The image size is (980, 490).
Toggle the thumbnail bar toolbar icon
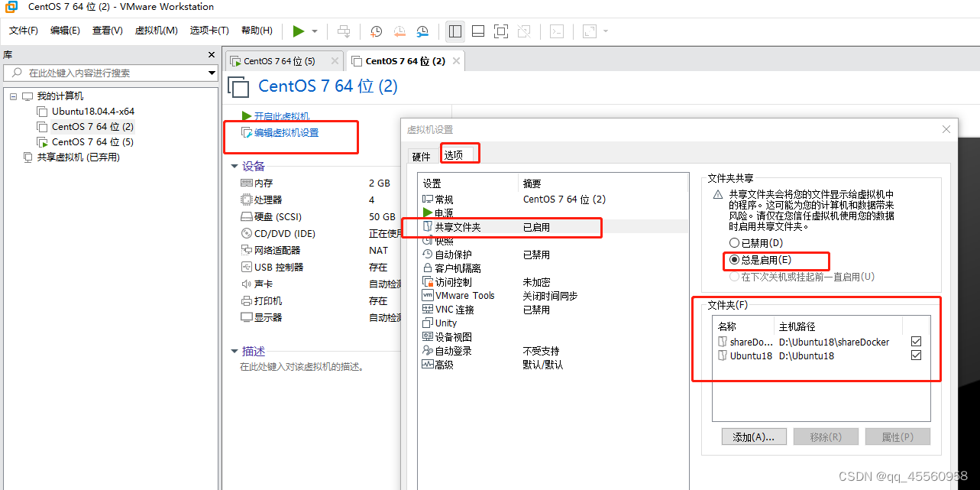478,31
